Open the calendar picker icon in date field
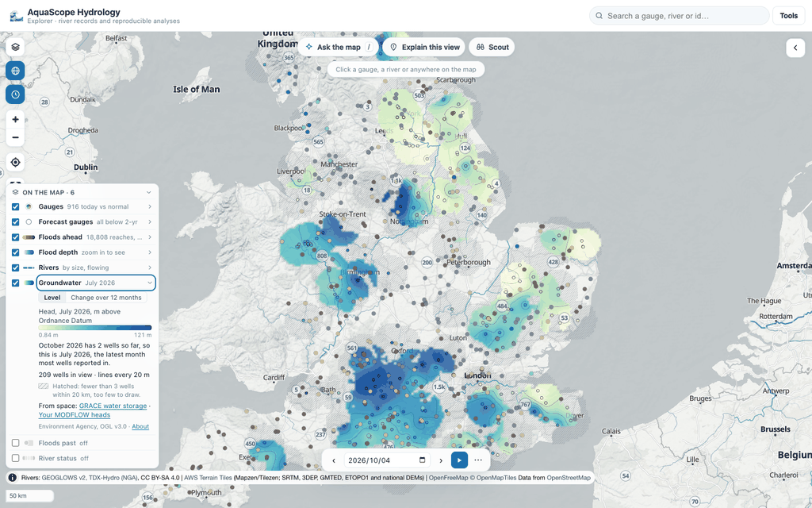Viewport: 812px width, 508px height. click(x=422, y=460)
